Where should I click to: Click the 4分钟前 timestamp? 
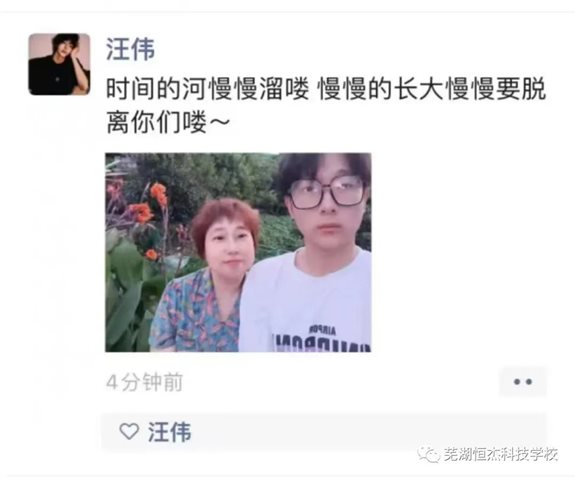tap(144, 382)
